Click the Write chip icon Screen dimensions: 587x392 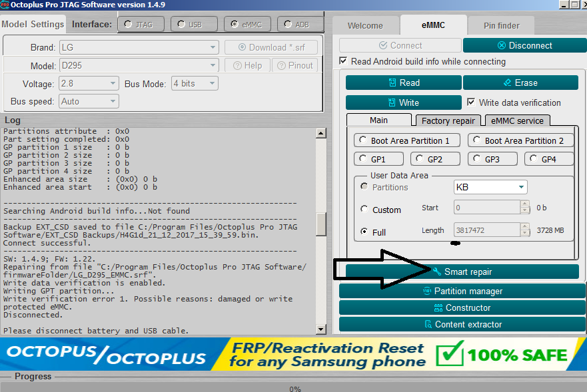pos(392,102)
